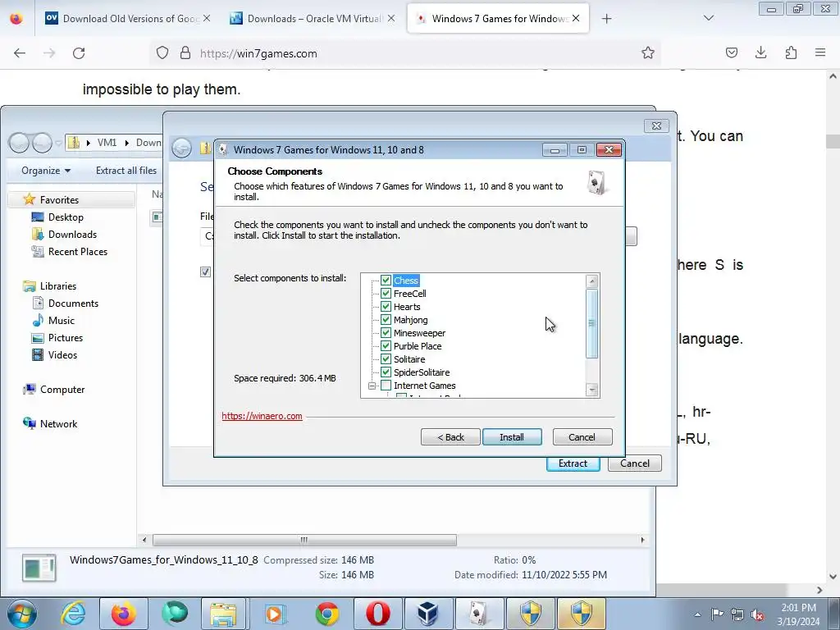
Task: Select Chess label in components list
Action: [x=405, y=281]
